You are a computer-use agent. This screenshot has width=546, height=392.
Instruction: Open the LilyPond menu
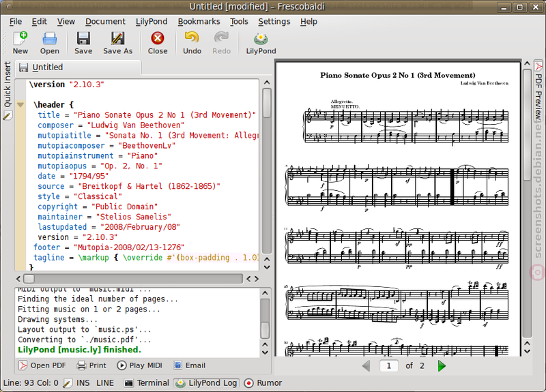(x=152, y=22)
